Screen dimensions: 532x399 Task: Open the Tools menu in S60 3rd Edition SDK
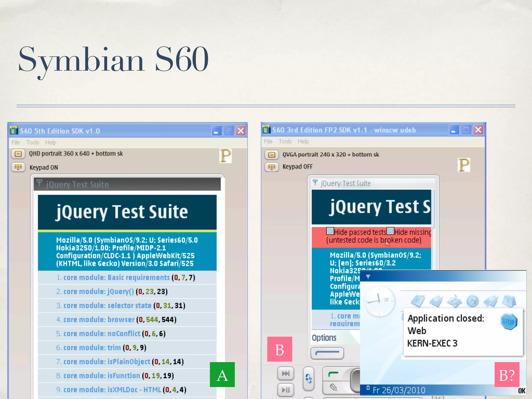coord(285,141)
